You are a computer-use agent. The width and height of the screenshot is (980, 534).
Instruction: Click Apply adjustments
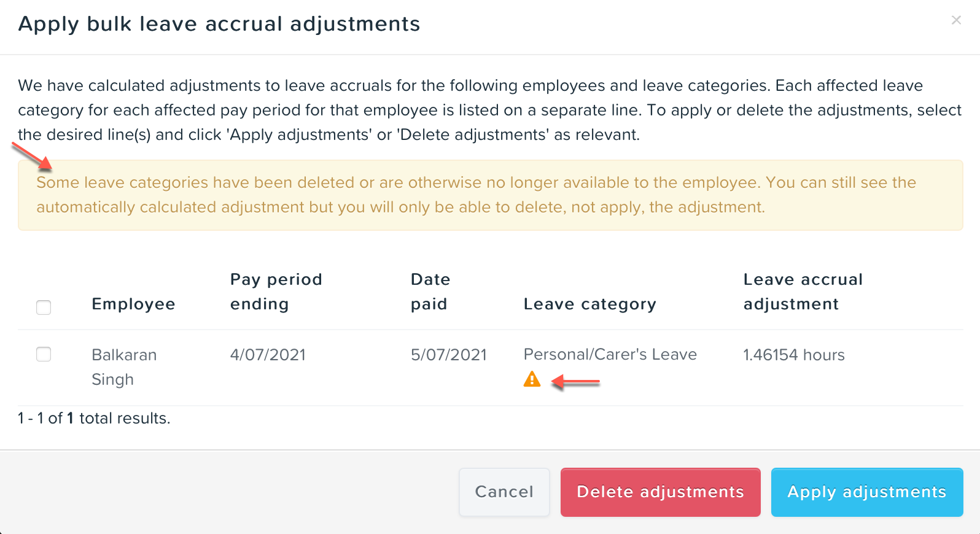click(x=866, y=492)
